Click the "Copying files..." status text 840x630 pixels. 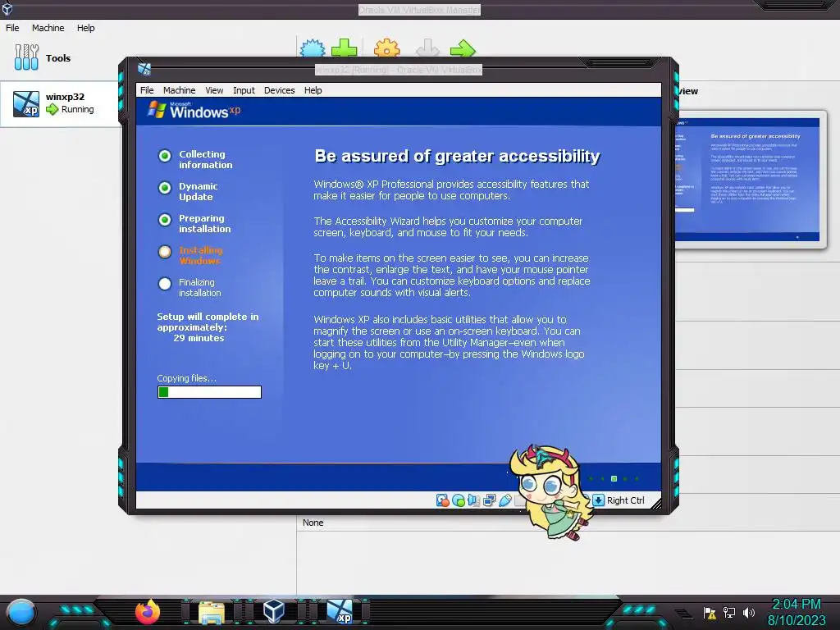pos(187,378)
